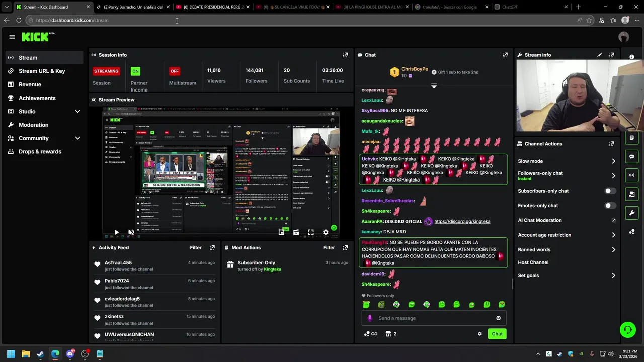Open the emoji picker in message box
644x362 pixels.
click(x=499, y=318)
